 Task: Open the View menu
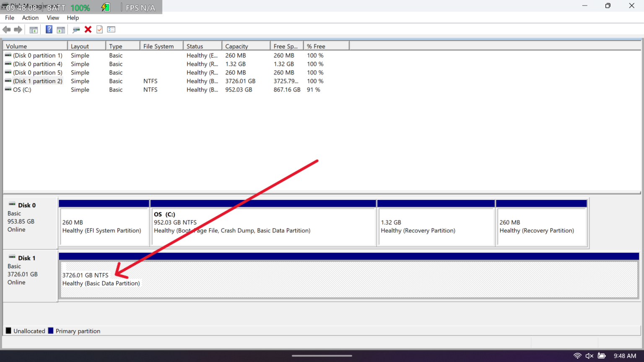point(53,18)
